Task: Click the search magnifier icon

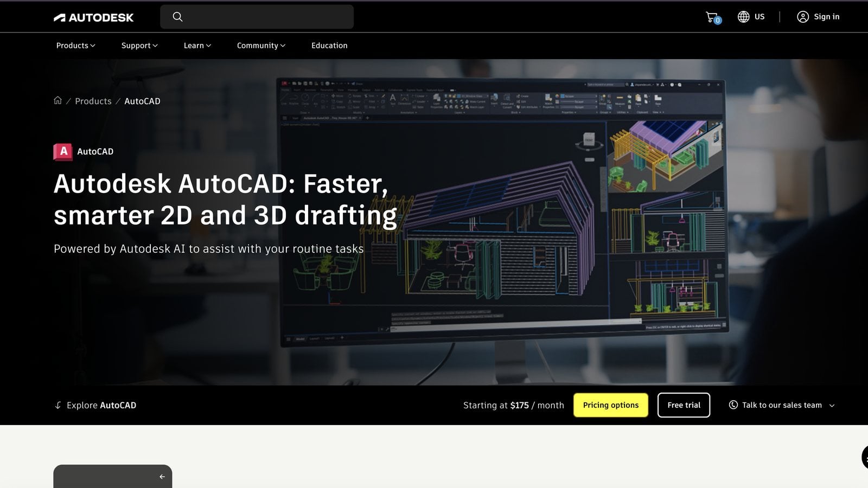Action: pos(177,17)
